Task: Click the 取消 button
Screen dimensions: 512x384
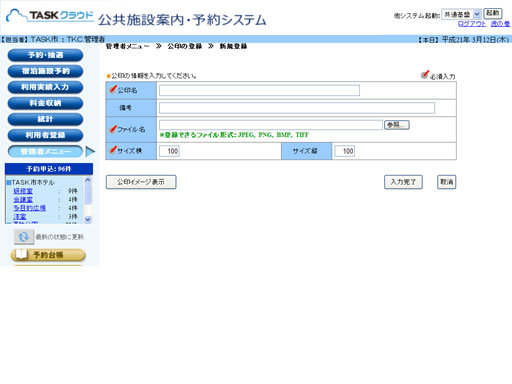Action: [446, 182]
